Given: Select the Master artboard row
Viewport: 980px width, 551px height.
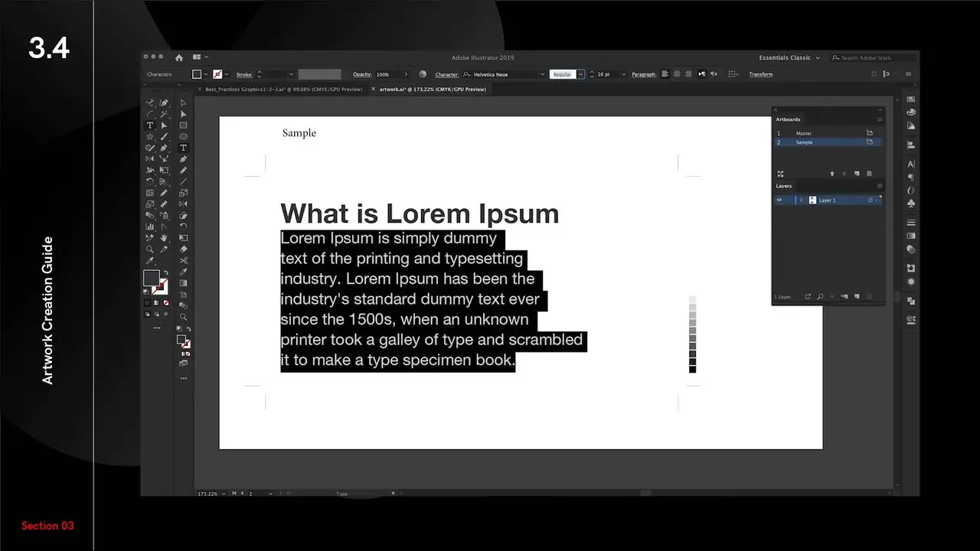Looking at the screenshot, I should tap(828, 133).
